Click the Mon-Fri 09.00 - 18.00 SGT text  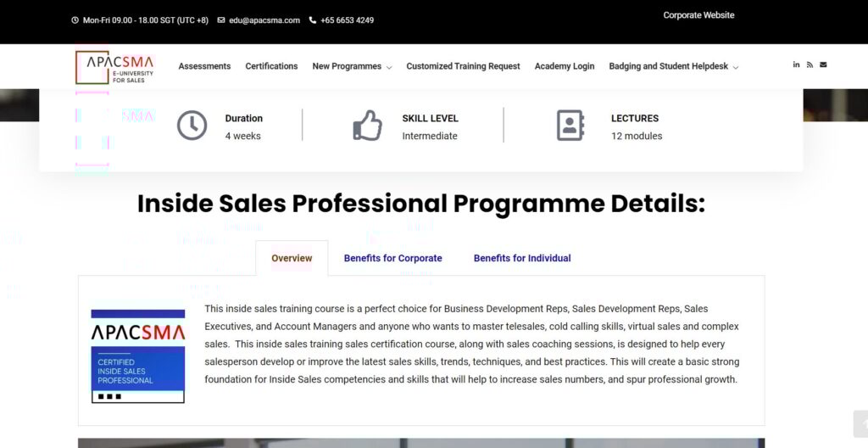[146, 20]
